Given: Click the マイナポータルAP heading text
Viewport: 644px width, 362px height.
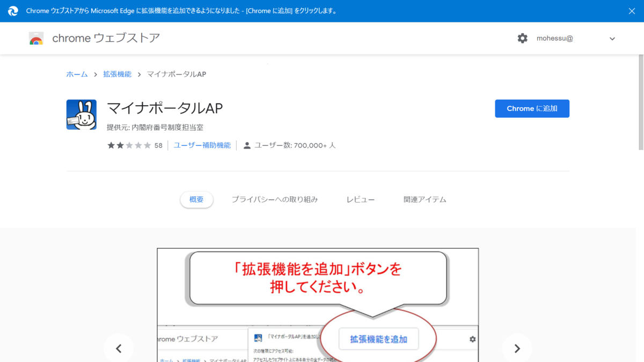Looking at the screenshot, I should click(165, 108).
